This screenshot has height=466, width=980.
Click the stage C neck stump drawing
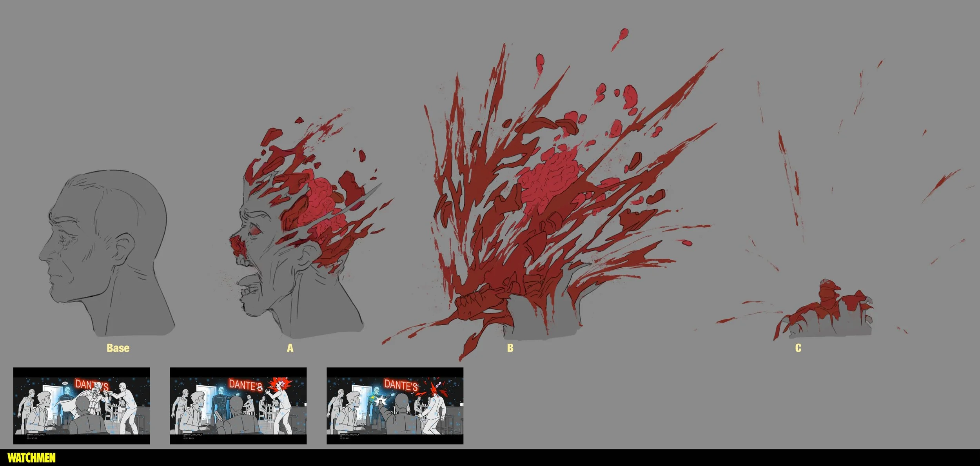(x=827, y=317)
